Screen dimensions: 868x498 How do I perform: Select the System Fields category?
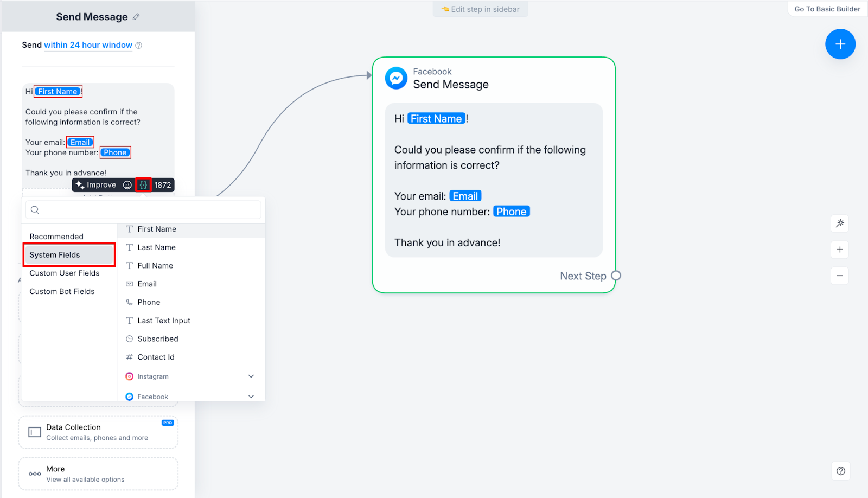coord(69,255)
